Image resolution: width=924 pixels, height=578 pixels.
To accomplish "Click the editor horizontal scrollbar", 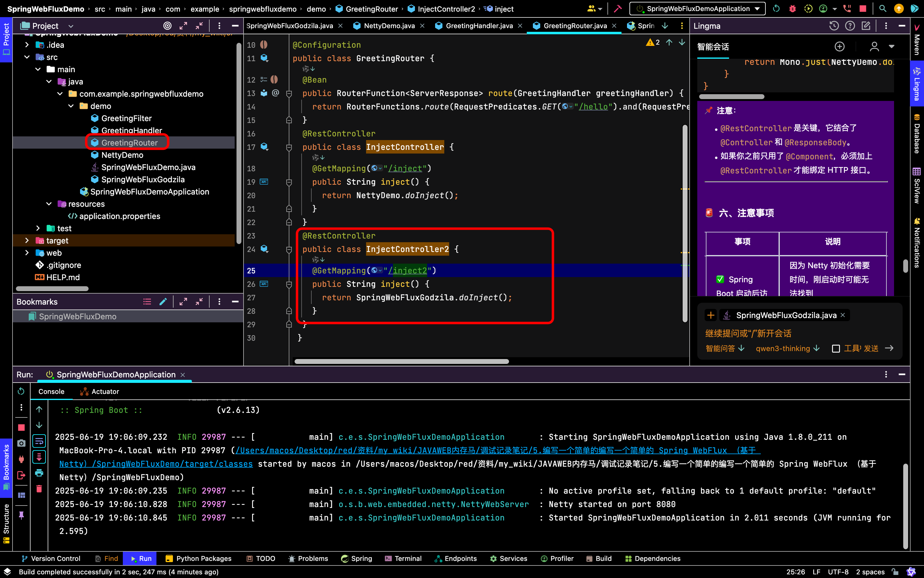I will 402,361.
